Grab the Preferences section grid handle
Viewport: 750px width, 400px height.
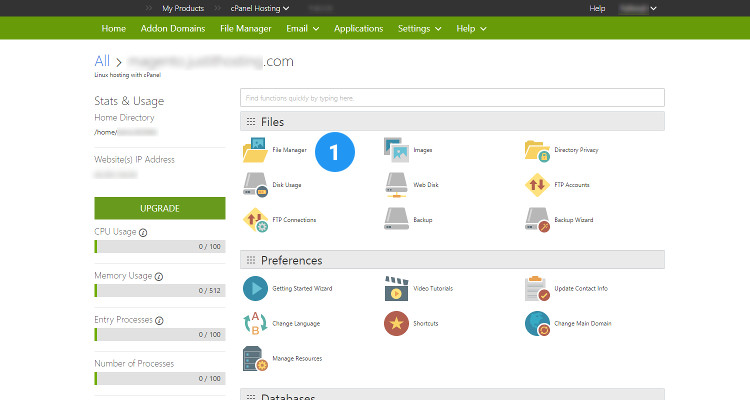251,260
